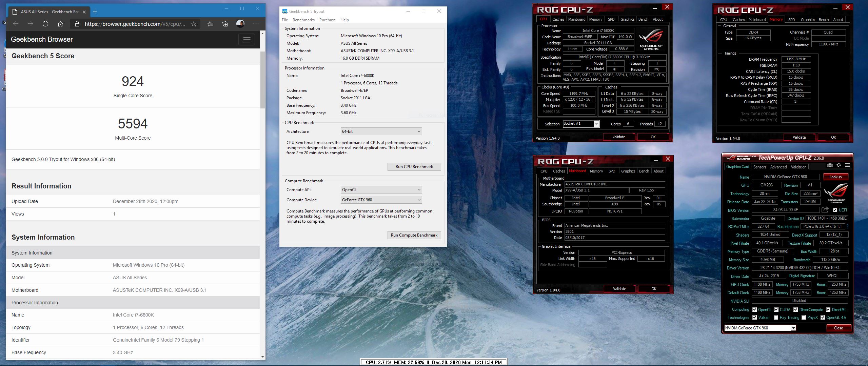Click the Edge profile avatar
Image resolution: width=868 pixels, height=366 pixels.
click(x=240, y=23)
